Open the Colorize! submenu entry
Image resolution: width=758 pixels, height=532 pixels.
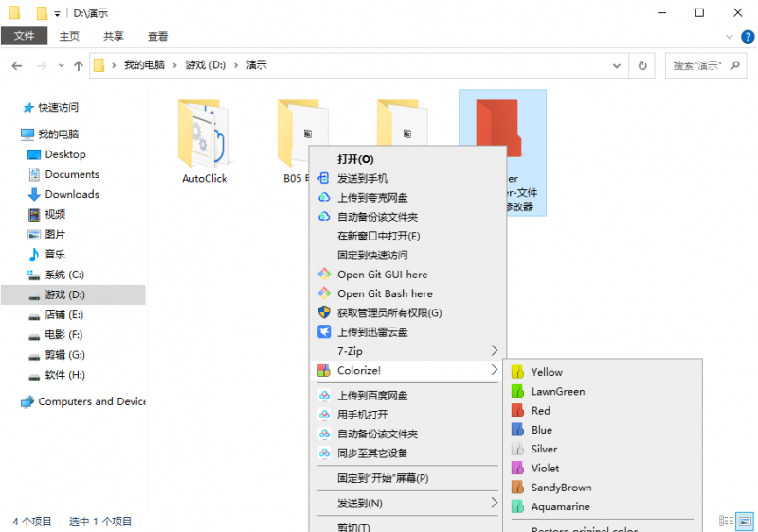[407, 370]
